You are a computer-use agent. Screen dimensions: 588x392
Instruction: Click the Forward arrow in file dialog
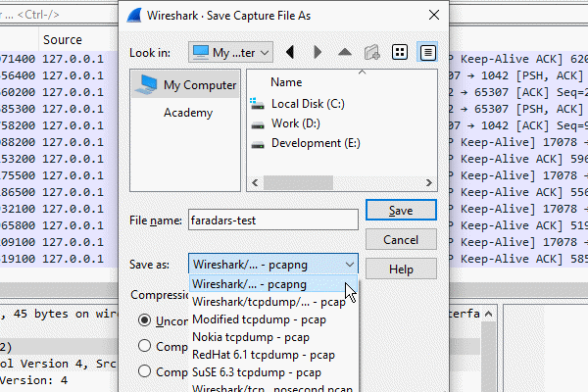pos(317,52)
